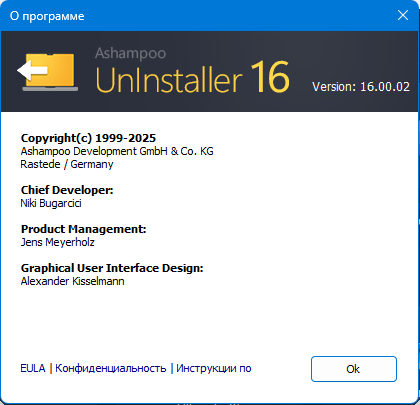Viewport: 420px width, 405px height.
Task: Click the Product Management: heading
Action: click(83, 229)
